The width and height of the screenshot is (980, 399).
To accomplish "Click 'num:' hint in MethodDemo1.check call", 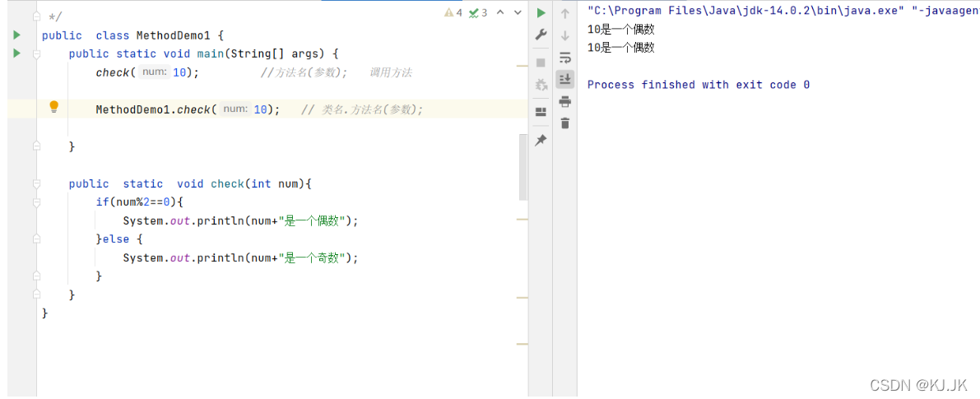I will pyautogui.click(x=235, y=109).
